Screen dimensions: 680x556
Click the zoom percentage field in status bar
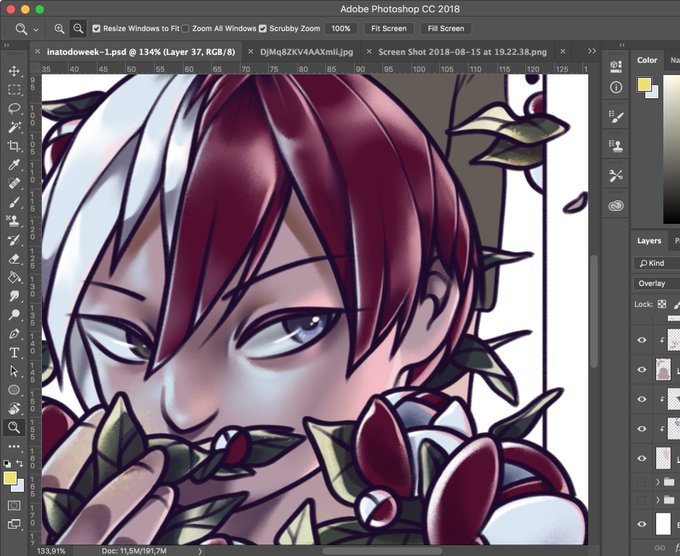pos(51,551)
